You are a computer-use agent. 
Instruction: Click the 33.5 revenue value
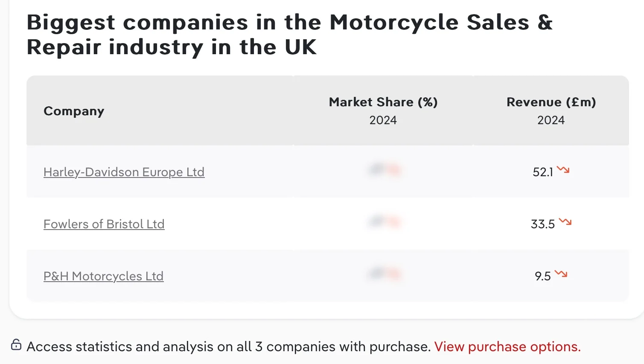(542, 224)
